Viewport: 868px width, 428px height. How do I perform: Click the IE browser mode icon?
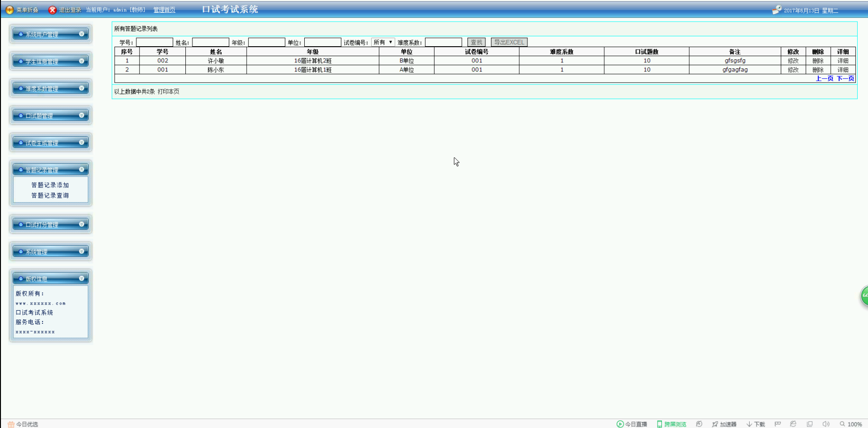(793, 424)
